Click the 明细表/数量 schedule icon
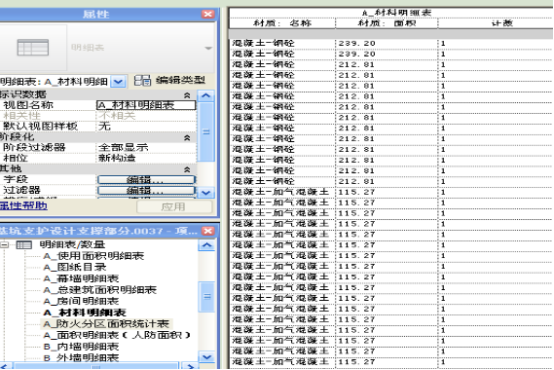Viewport: 554px width, 370px height. click(x=24, y=245)
